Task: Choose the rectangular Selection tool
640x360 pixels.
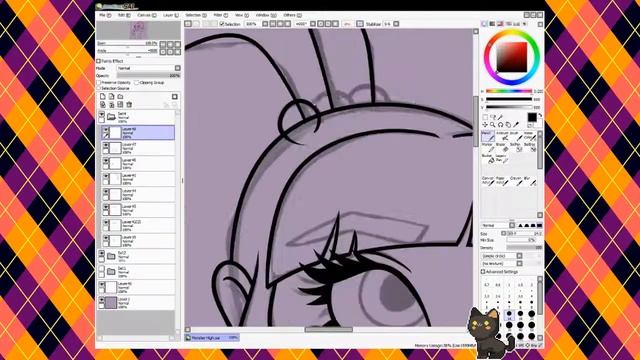Action: pos(485,117)
